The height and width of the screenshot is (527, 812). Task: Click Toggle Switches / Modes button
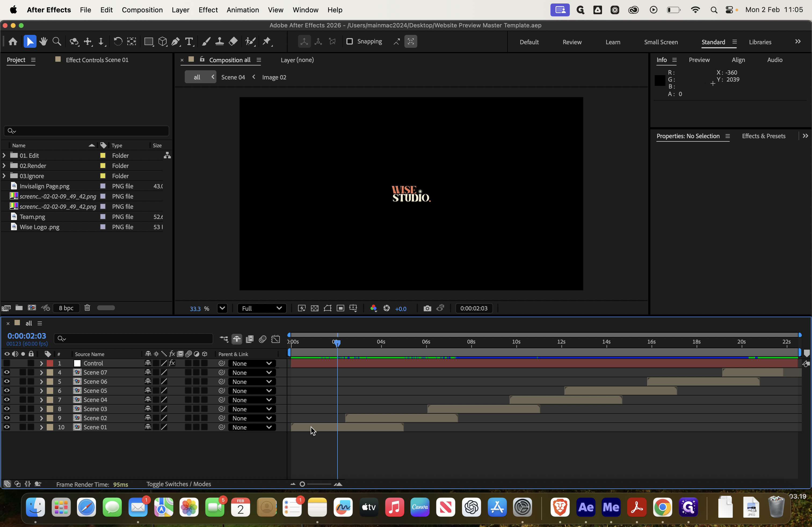(179, 484)
